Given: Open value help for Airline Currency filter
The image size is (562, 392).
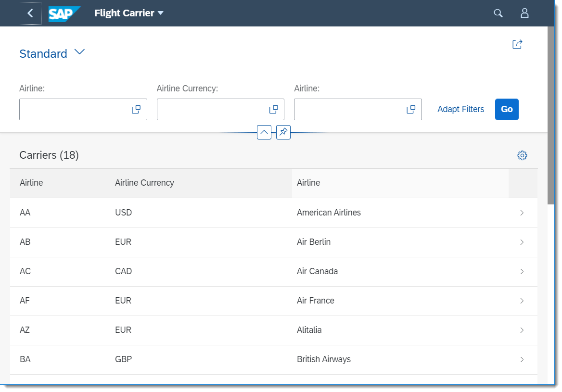Looking at the screenshot, I should 273,109.
